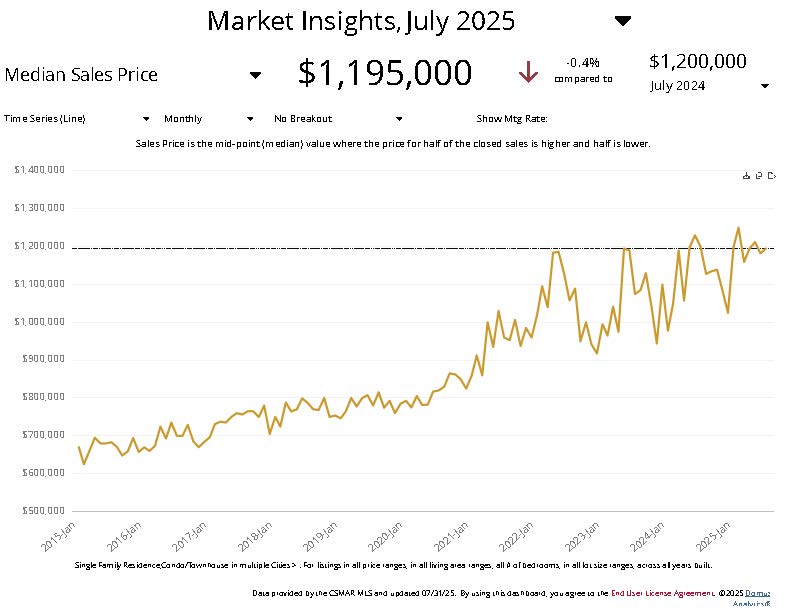Click the middle pop-out chart icon

coord(759,176)
